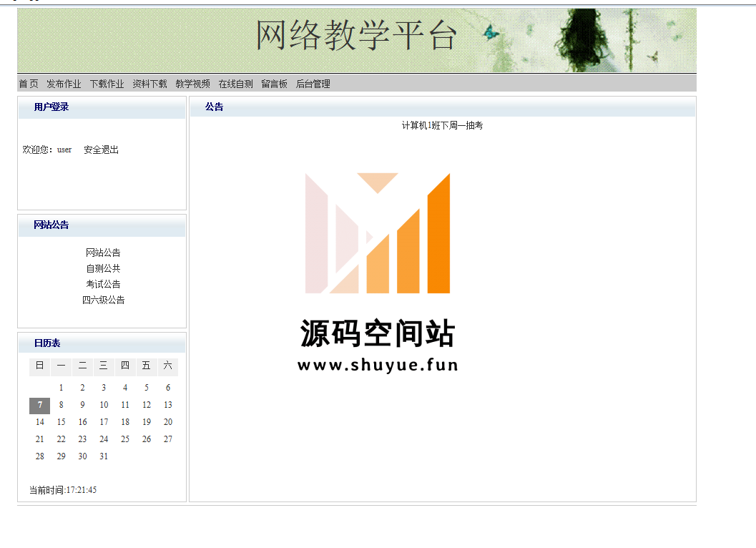Open the 考试公告 link

pos(103,284)
